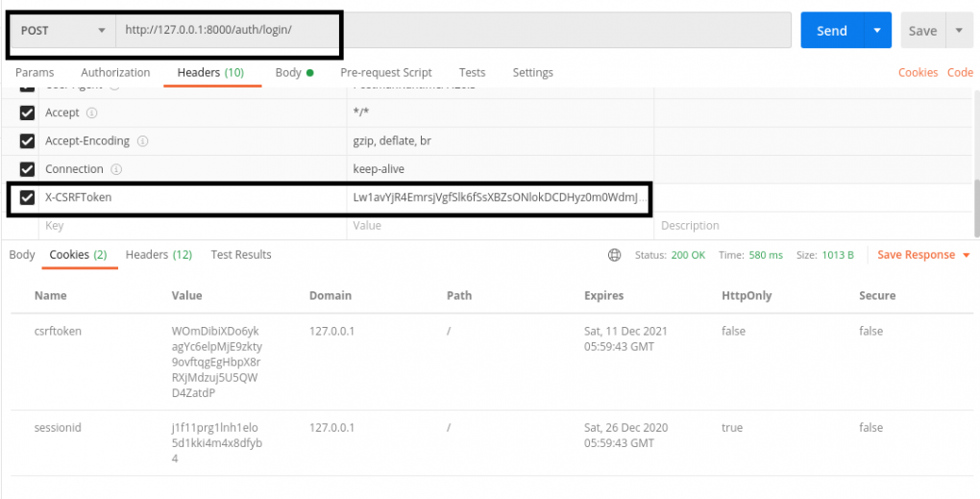The width and height of the screenshot is (980, 499).
Task: Open the Cookies link at right
Action: point(918,73)
